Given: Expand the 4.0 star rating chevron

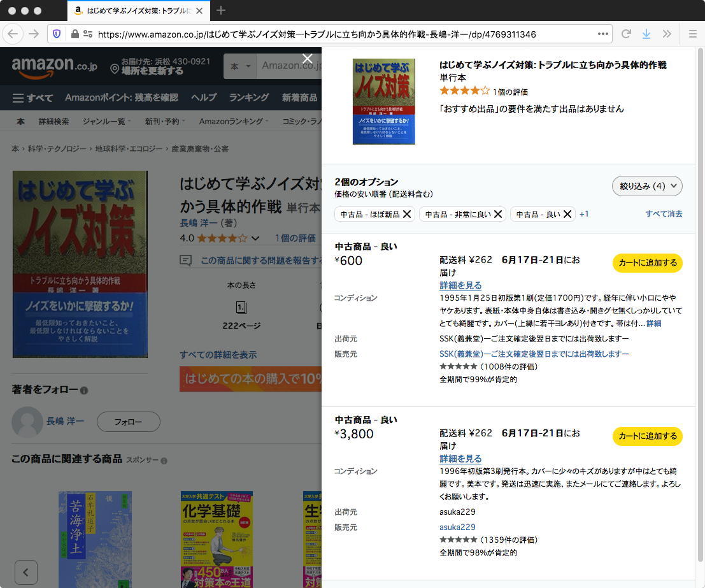Looking at the screenshot, I should click(x=255, y=238).
